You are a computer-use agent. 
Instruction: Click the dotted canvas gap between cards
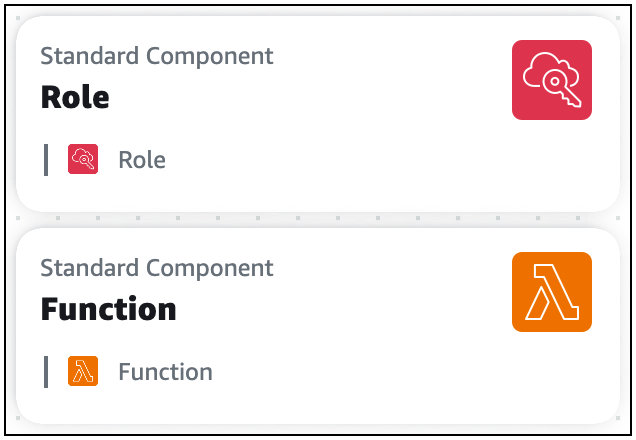[318, 219]
